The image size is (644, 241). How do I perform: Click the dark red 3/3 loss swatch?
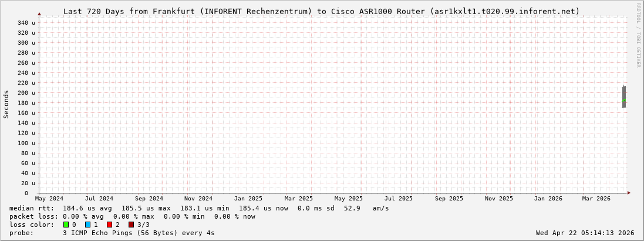click(131, 225)
